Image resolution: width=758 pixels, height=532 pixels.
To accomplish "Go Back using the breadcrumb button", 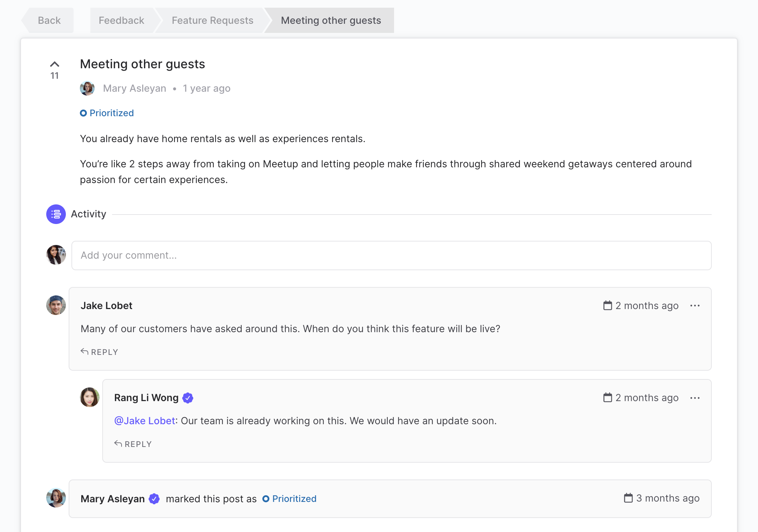I will point(47,20).
